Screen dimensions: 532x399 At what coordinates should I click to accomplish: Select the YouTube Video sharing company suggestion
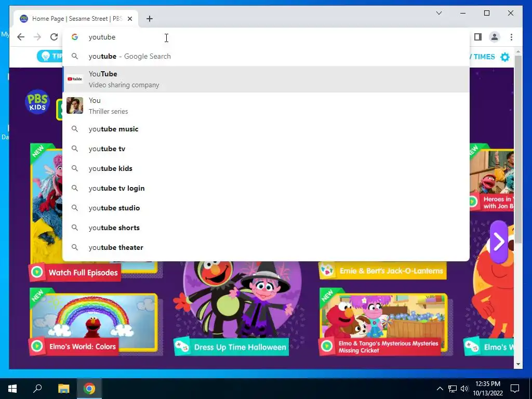[x=266, y=79]
